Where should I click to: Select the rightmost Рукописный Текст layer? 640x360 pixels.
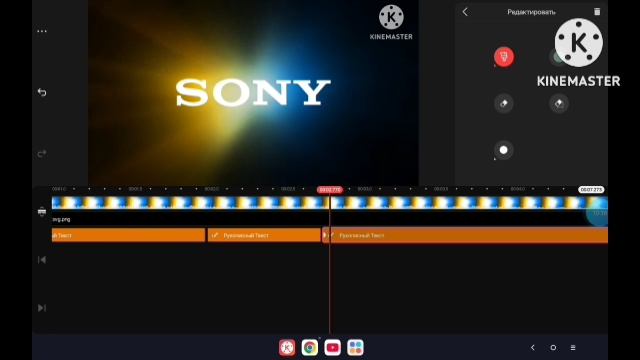[x=465, y=235]
